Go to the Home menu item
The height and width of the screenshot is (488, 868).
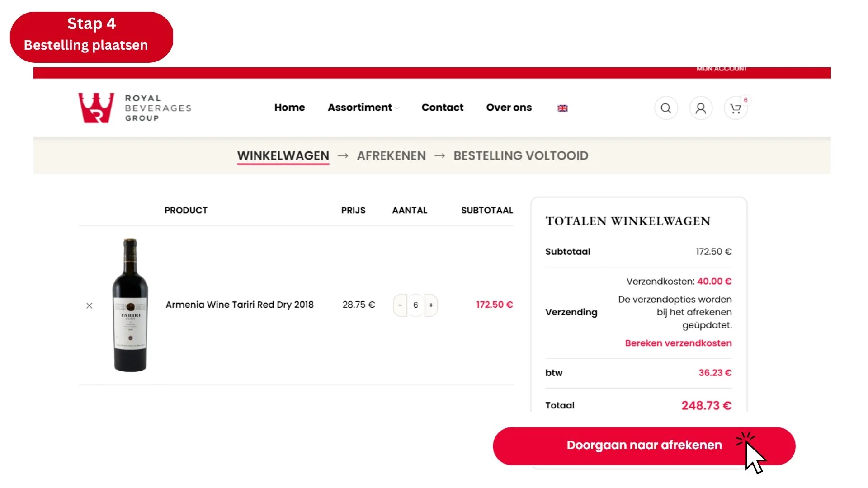point(289,108)
